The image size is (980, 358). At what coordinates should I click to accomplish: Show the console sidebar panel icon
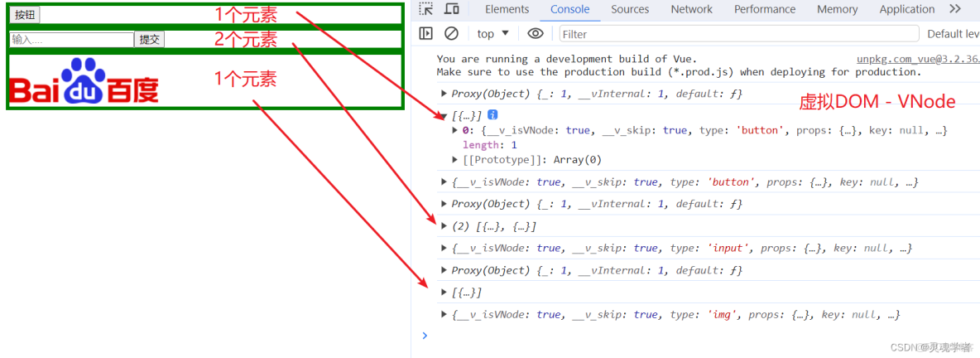pos(426,33)
